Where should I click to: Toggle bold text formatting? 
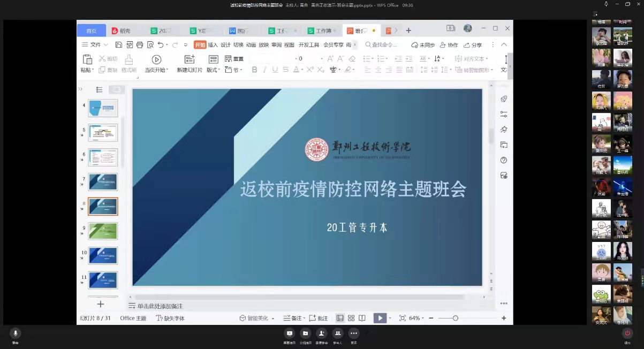[x=254, y=70]
